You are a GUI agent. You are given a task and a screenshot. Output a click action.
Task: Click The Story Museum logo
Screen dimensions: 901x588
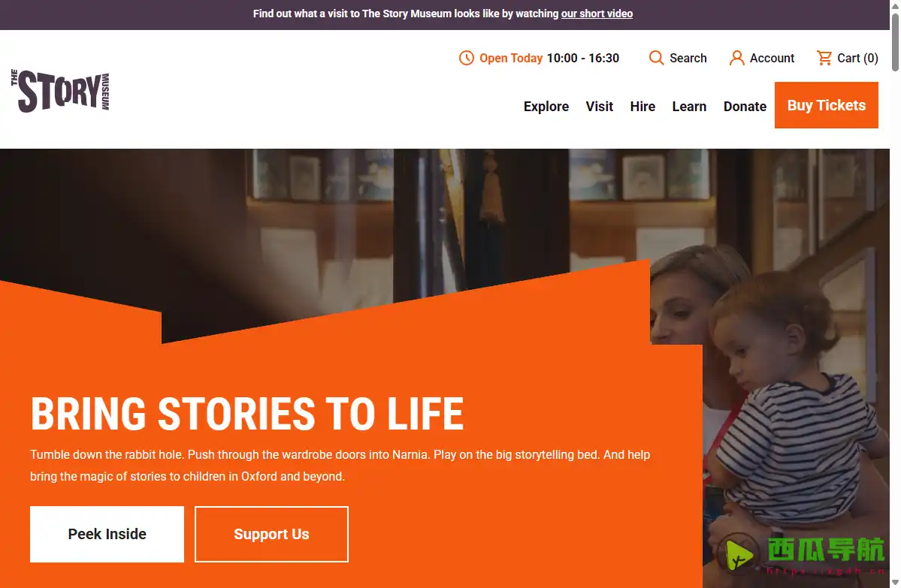tap(60, 91)
